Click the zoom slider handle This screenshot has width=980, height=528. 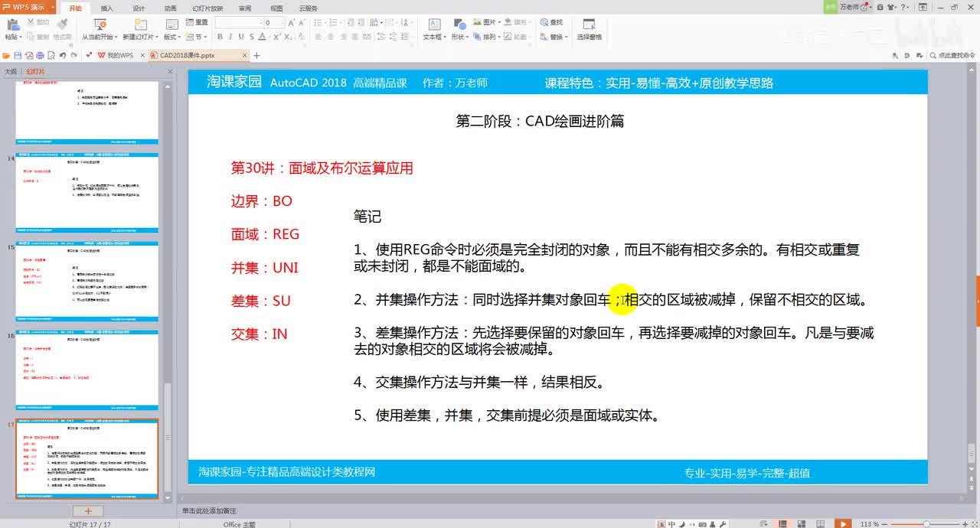click(x=926, y=523)
